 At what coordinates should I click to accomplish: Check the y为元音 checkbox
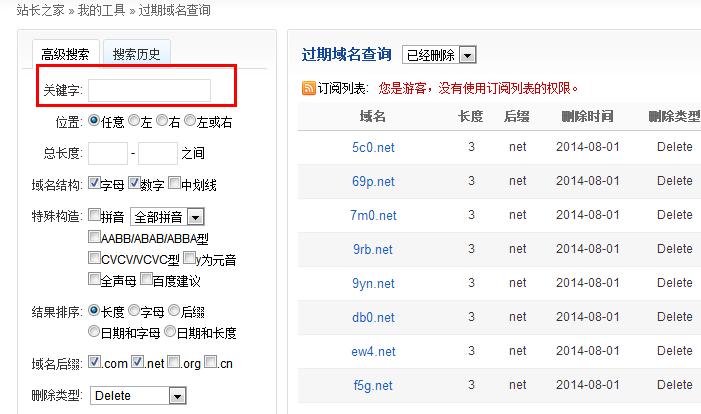tap(189, 258)
